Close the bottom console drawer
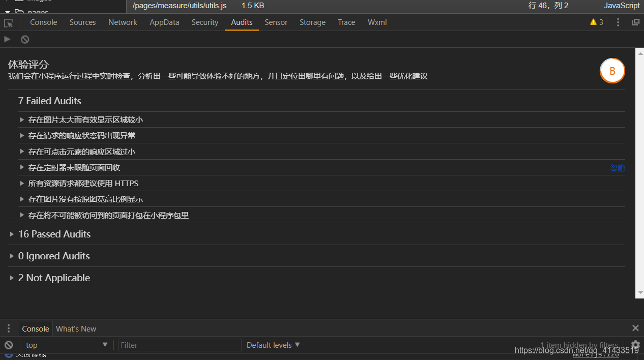This screenshot has height=360, width=644. tap(635, 328)
